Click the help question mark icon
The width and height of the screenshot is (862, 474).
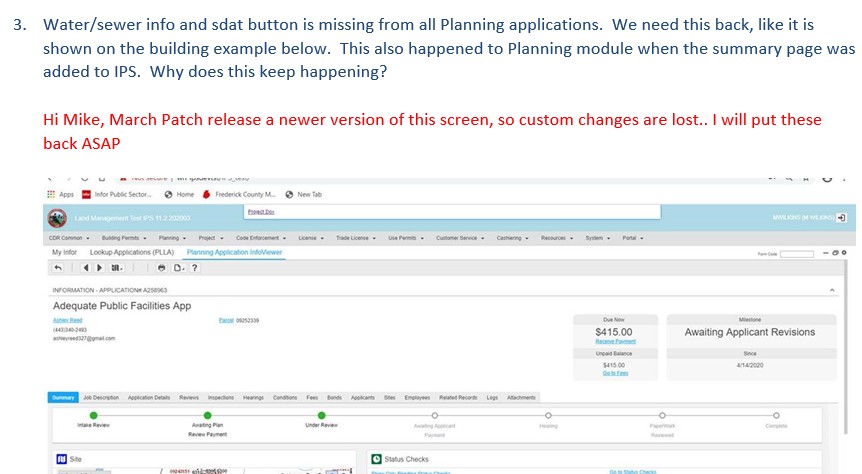(195, 268)
